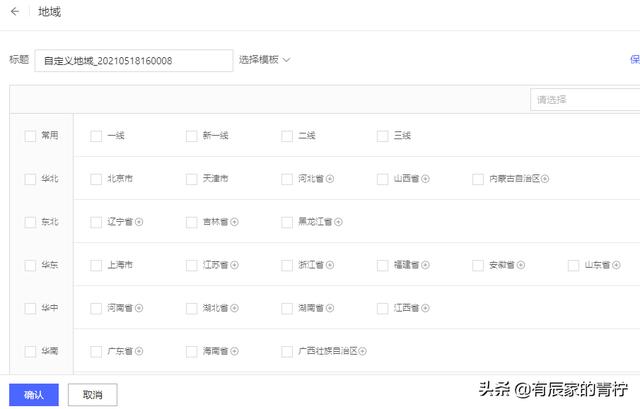Select the 辽宁省 checkbox
The height and width of the screenshot is (409, 640).
click(96, 222)
